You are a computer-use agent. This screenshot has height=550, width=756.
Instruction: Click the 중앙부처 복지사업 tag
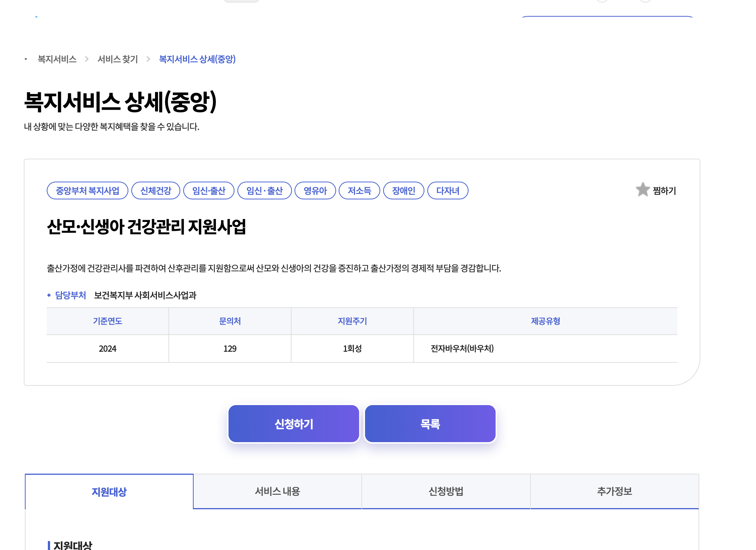click(x=88, y=191)
